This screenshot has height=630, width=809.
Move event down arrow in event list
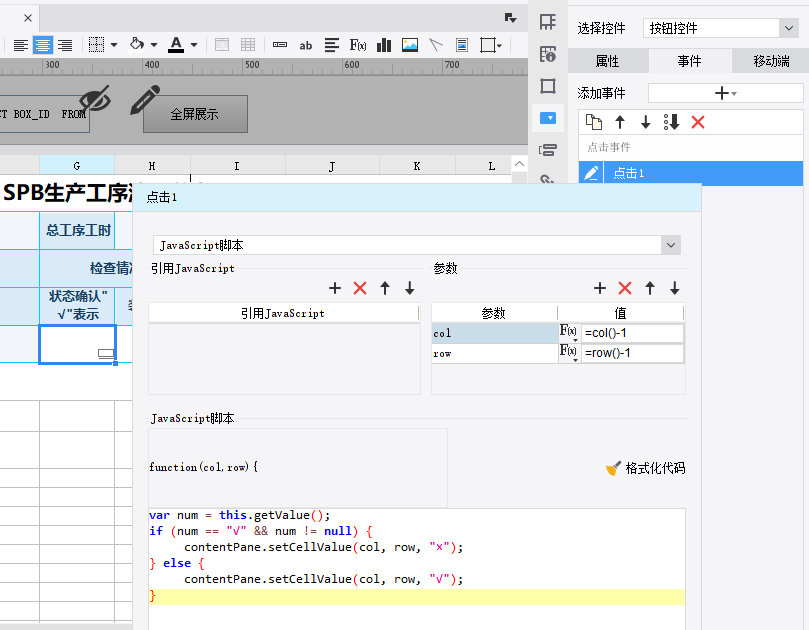click(645, 122)
